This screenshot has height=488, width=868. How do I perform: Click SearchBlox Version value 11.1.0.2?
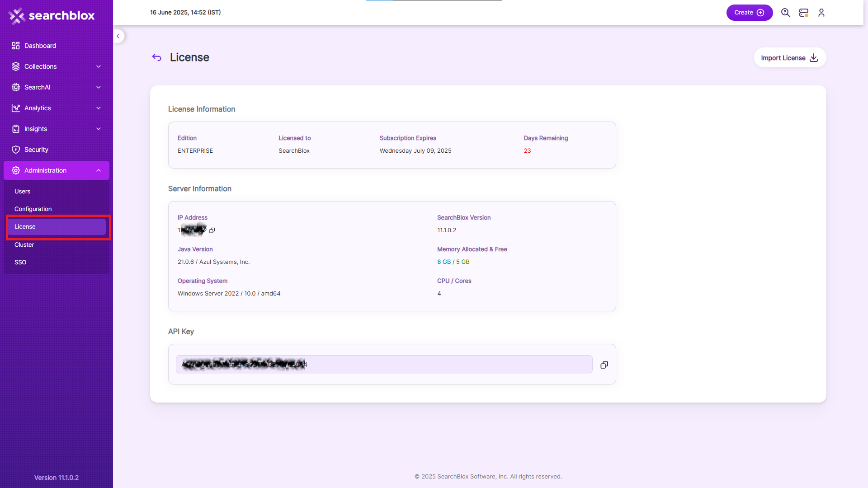(447, 230)
